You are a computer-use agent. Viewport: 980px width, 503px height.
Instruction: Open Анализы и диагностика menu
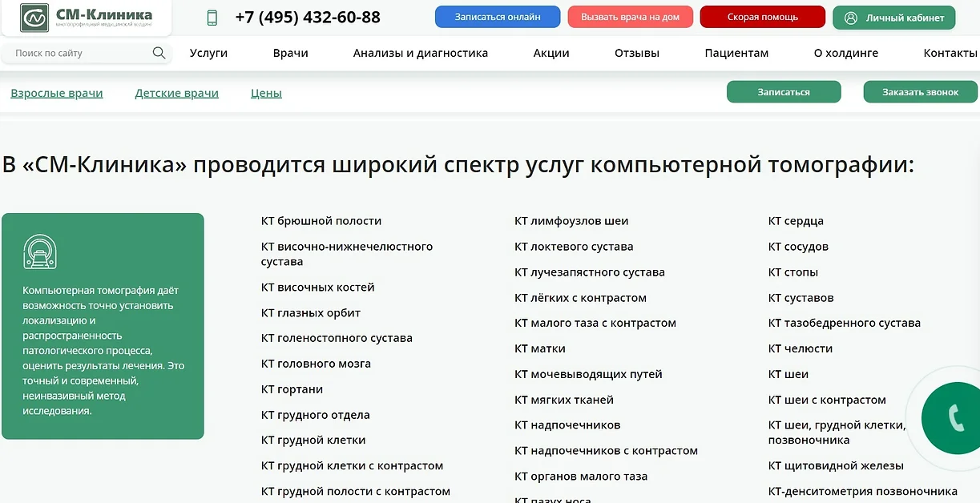(x=421, y=53)
